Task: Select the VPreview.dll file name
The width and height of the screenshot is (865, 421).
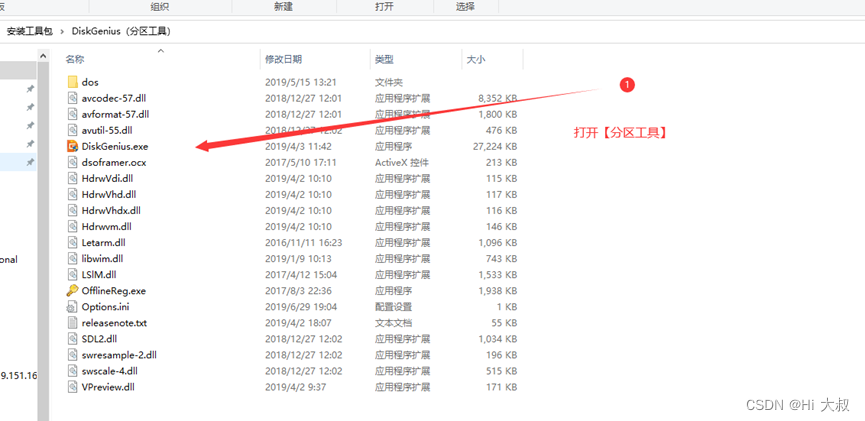Action: [108, 386]
